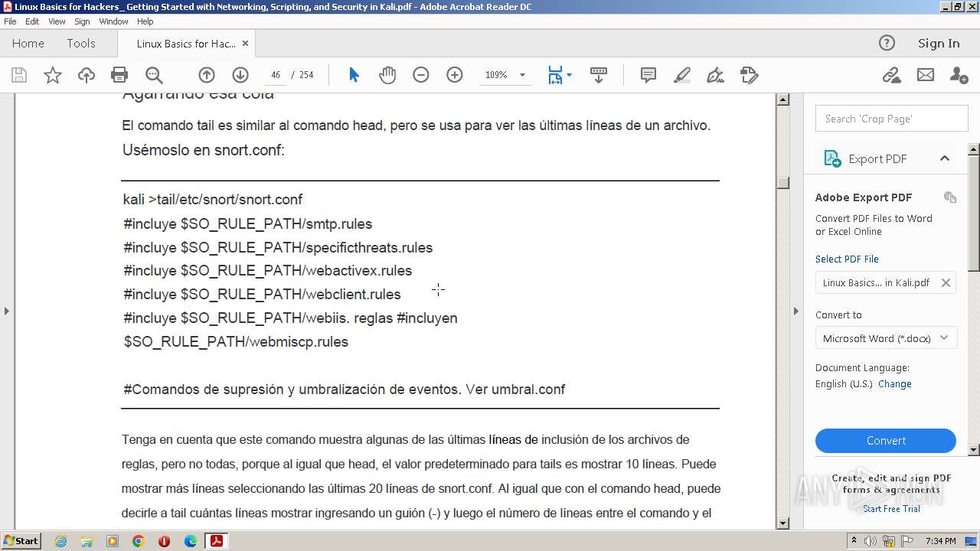This screenshot has height=551, width=980.
Task: Click the right panel scrollbar thumb
Action: [974, 212]
